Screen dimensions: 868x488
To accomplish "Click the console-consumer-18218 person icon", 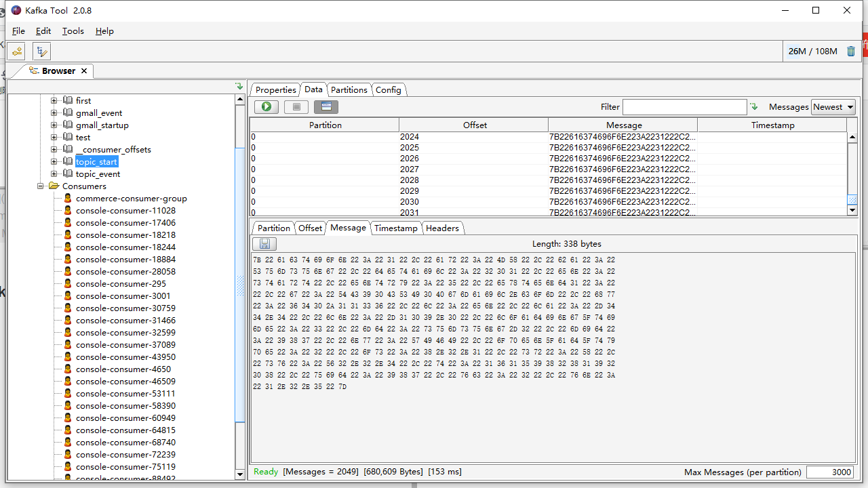I will pos(67,235).
